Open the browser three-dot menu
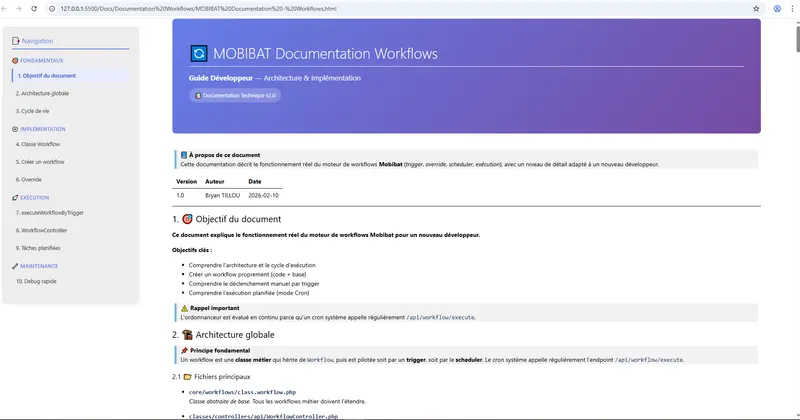 pyautogui.click(x=792, y=9)
